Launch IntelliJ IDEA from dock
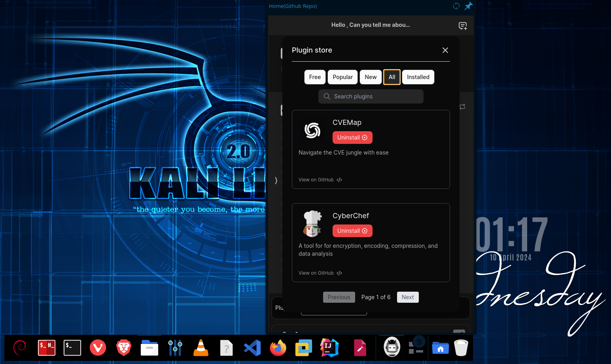The height and width of the screenshot is (364, 611). coord(329,348)
